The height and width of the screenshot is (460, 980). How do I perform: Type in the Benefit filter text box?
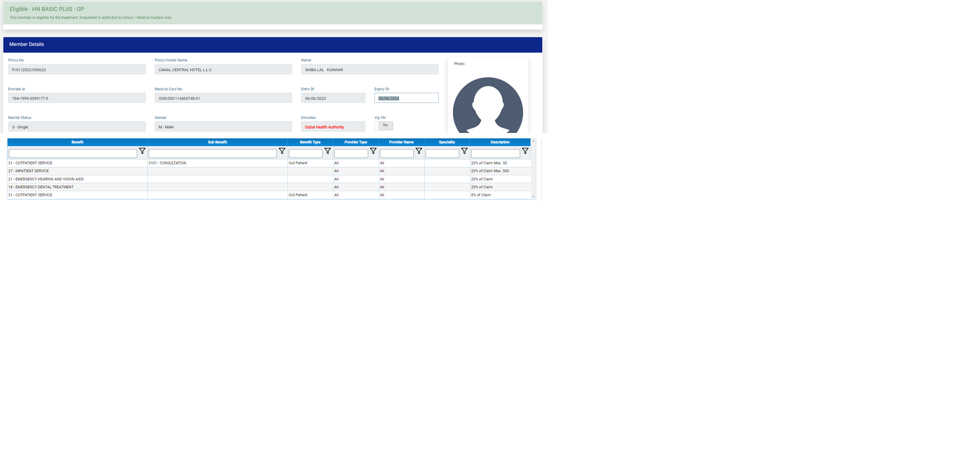point(73,153)
